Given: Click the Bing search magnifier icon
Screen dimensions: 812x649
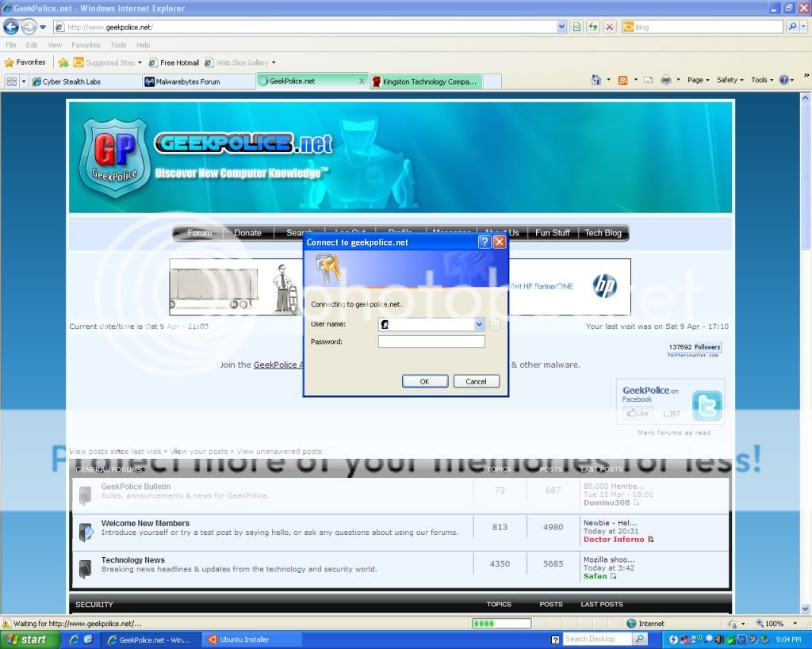Looking at the screenshot, I should coord(792,26).
